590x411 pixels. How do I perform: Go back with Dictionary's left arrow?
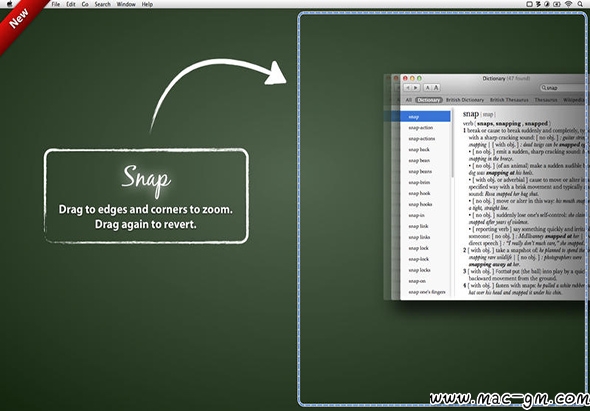click(x=408, y=88)
